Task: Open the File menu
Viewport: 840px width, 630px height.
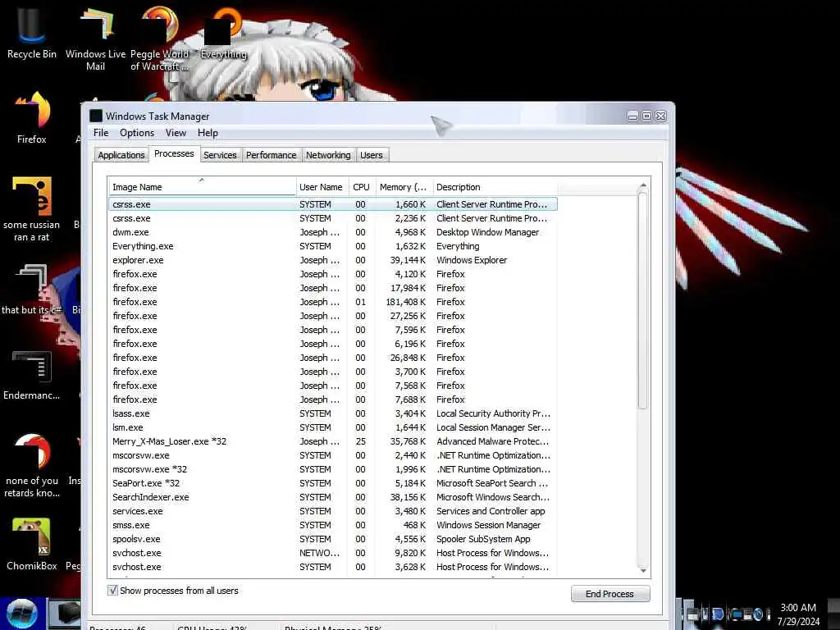Action: coord(101,133)
